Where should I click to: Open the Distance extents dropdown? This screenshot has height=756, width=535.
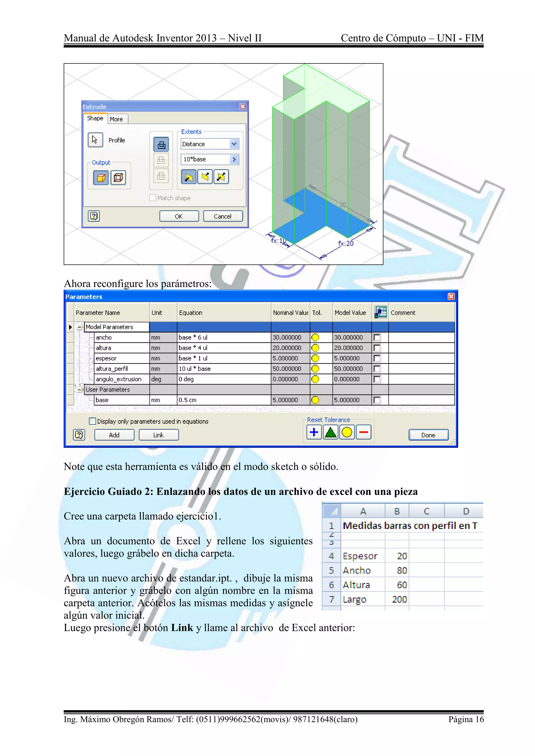(x=234, y=144)
